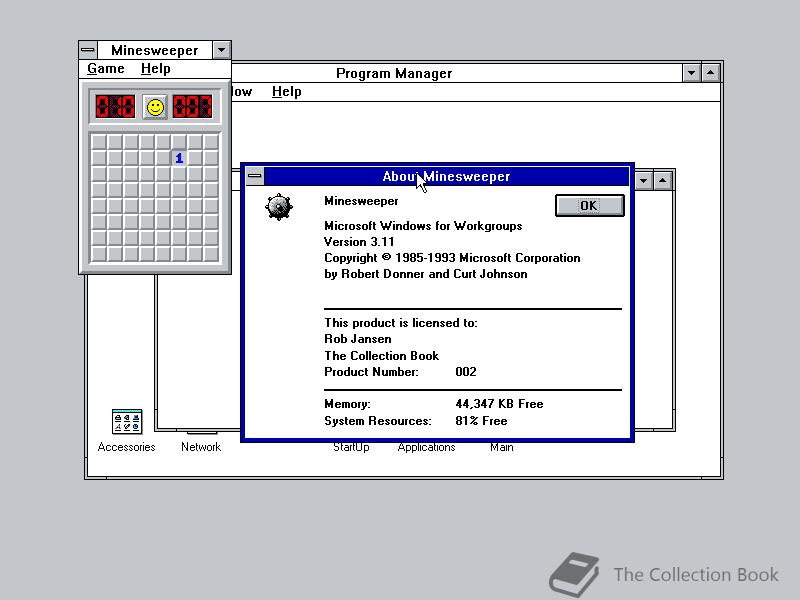Open the Accessories program group icon

coord(127,421)
